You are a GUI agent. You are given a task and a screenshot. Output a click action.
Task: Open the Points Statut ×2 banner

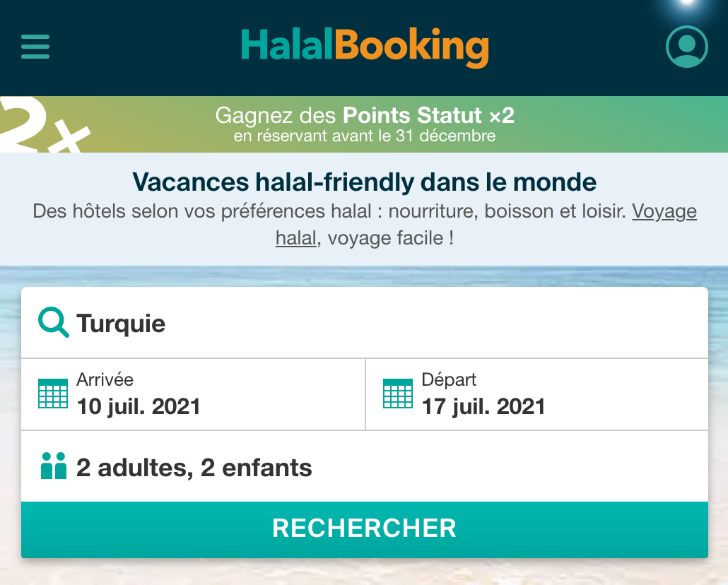click(x=364, y=124)
